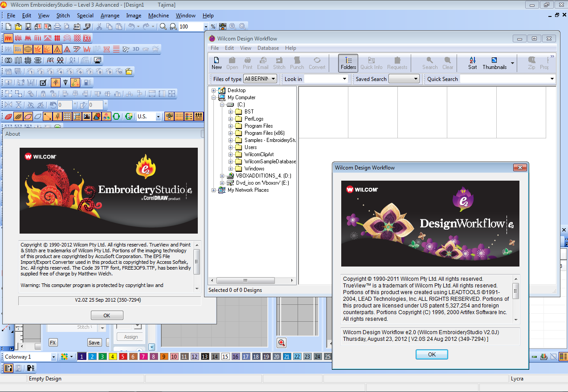Click the Save floppy disk icon
Viewport: 568px width, 392px height.
[x=28, y=27]
